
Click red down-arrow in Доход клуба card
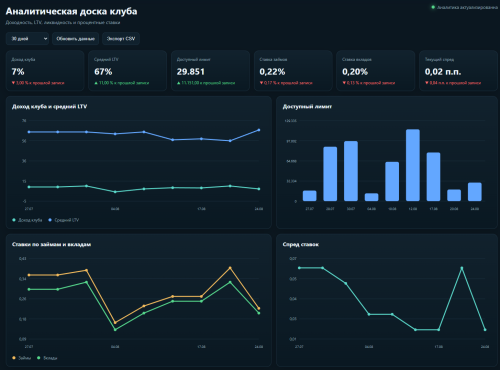[13, 83]
